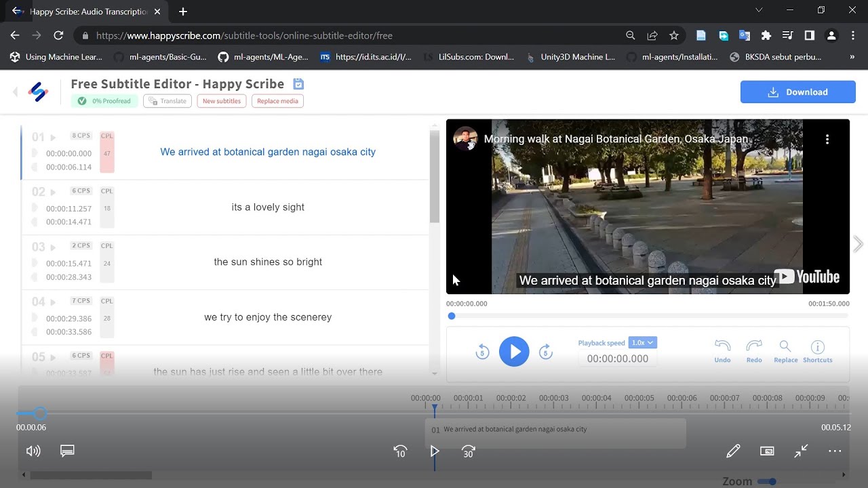The height and width of the screenshot is (488, 868).
Task: Rewind five seconds in the player
Action: pos(482,352)
